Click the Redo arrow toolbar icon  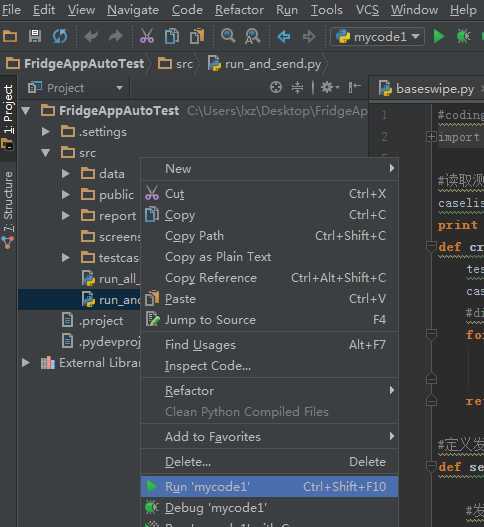pyautogui.click(x=115, y=36)
